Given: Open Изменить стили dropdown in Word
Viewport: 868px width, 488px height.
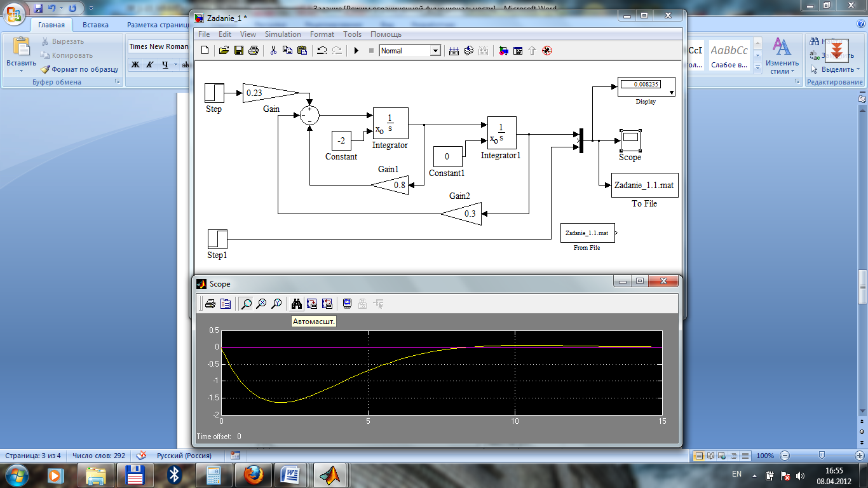Looking at the screenshot, I should tap(782, 55).
